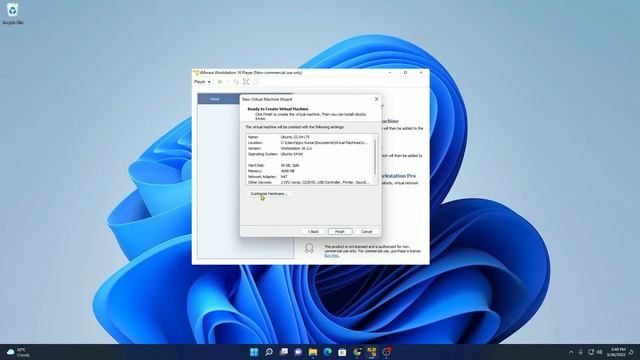Open Microsoft Store from the taskbar
Viewport: 640px width, 360px height.
click(342, 352)
